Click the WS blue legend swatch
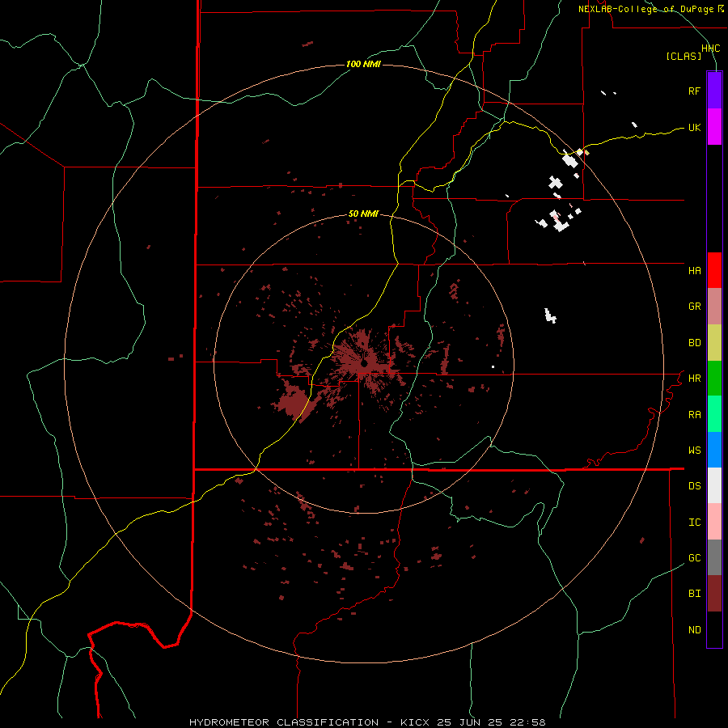This screenshot has height=728, width=728. (714, 450)
